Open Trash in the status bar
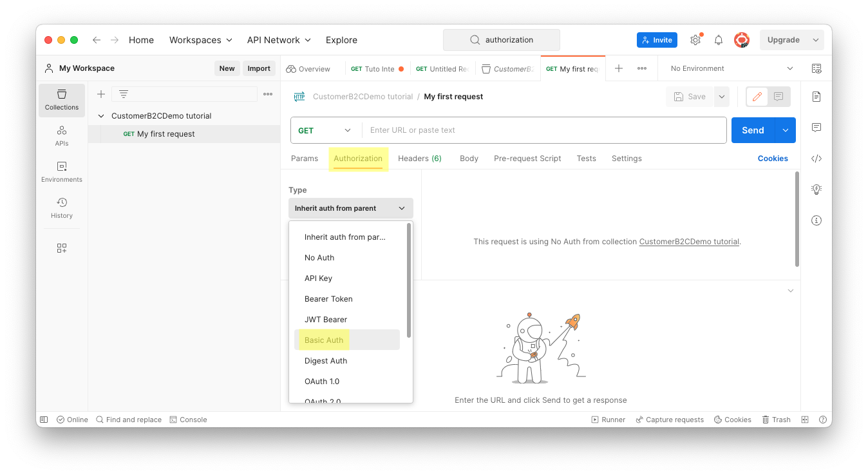The image size is (868, 475). pyautogui.click(x=776, y=420)
